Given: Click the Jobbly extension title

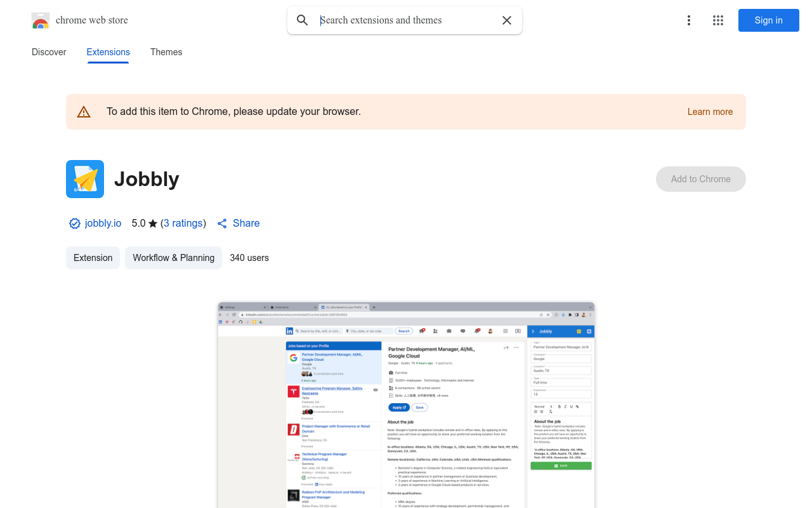Looking at the screenshot, I should pyautogui.click(x=147, y=179).
